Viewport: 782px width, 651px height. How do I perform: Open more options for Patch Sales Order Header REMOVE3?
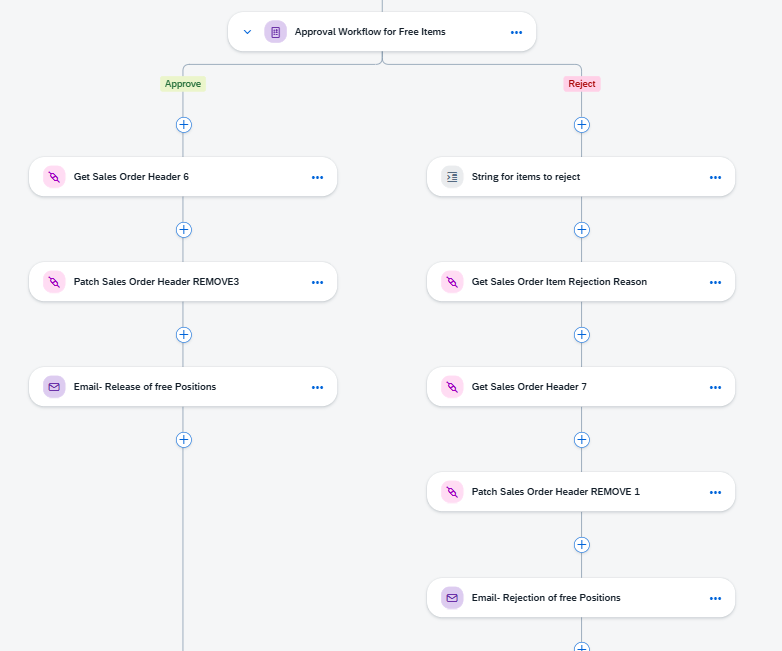(x=317, y=282)
